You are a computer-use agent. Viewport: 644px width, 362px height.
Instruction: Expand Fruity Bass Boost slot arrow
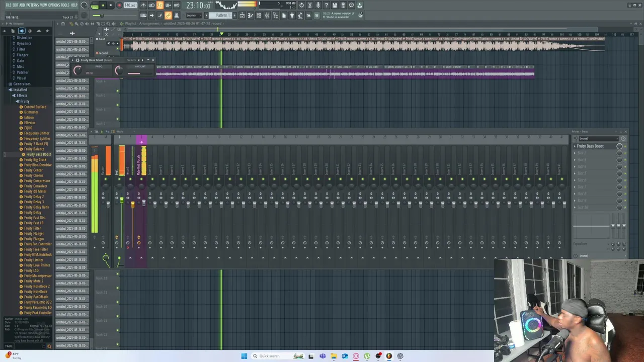click(575, 146)
